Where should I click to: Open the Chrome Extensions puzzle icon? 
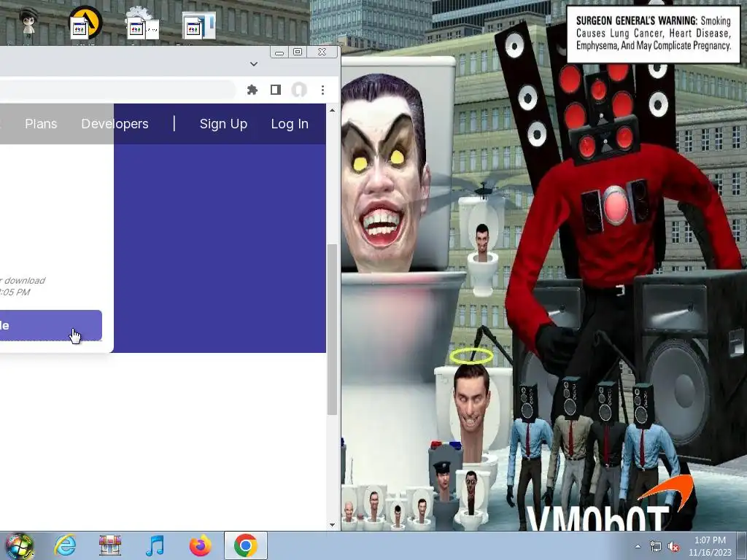point(252,90)
